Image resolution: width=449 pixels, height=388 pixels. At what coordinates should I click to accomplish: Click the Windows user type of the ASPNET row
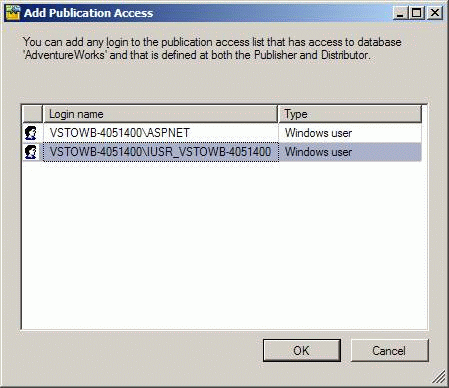coord(318,133)
